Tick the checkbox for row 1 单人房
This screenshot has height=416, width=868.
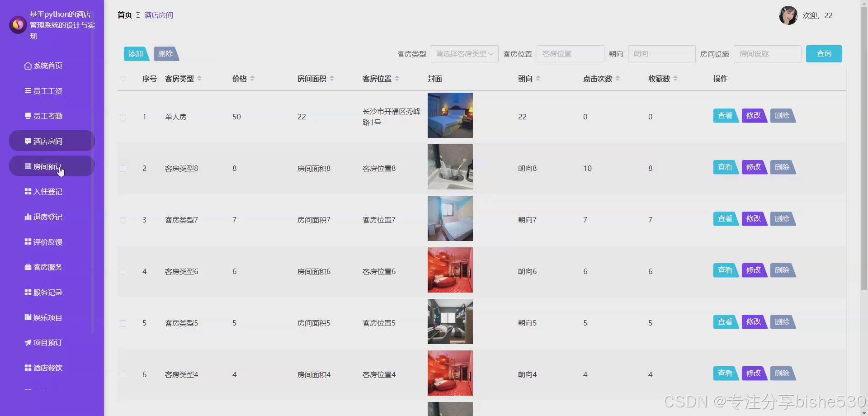pos(123,117)
